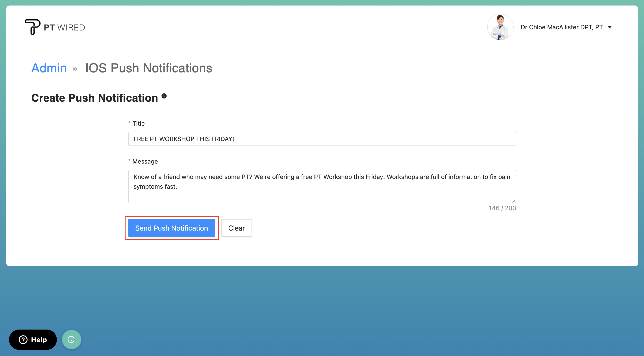Click the green clock history floating button
Image resolution: width=644 pixels, height=356 pixels.
(72, 339)
